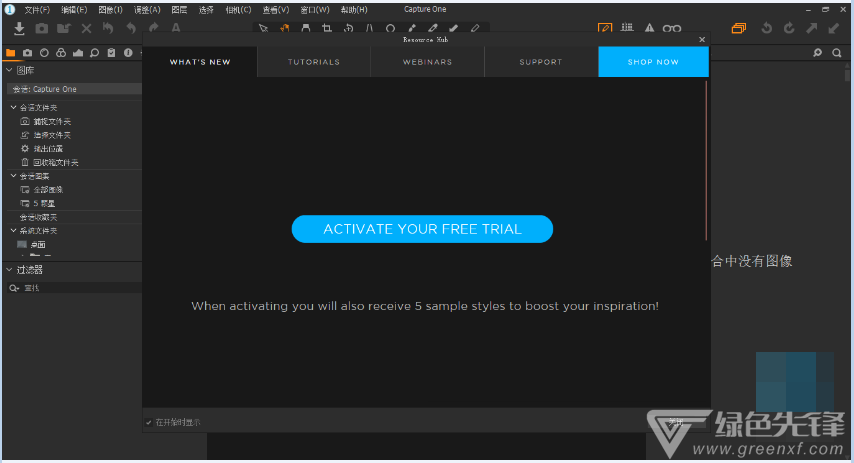The height and width of the screenshot is (463, 854).
Task: Click the Undo arrow icon in toolbar
Action: (131, 28)
